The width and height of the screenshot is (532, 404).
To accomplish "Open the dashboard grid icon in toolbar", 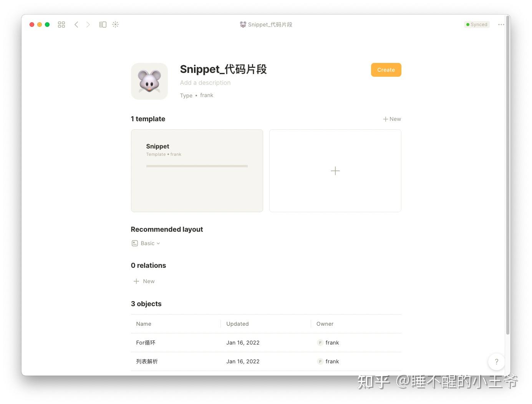I will coord(61,24).
